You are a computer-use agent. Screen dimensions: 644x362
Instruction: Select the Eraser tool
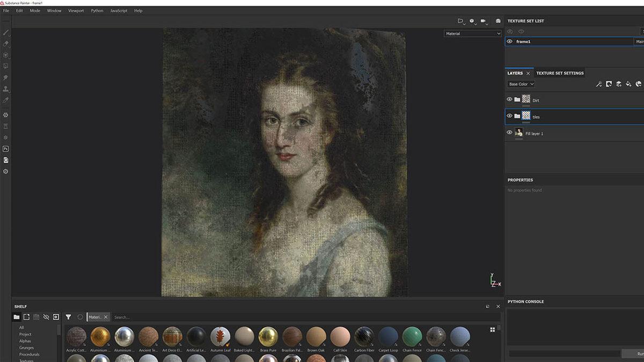click(6, 43)
